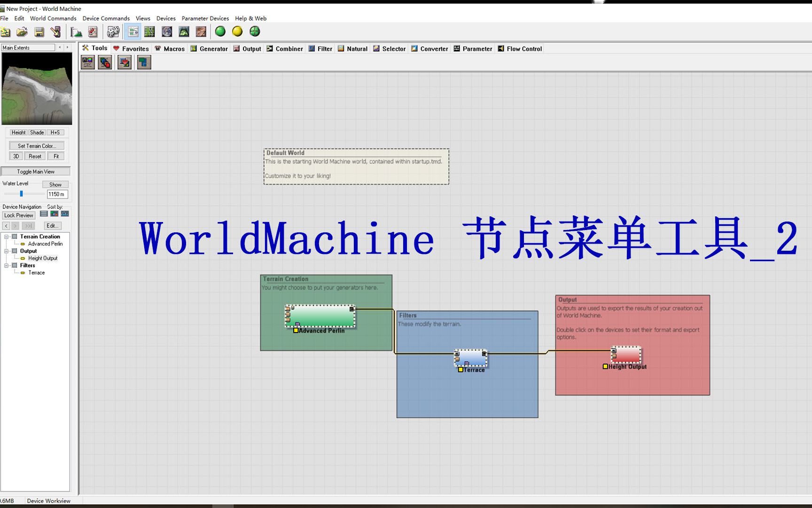Image resolution: width=812 pixels, height=508 pixels.
Task: Collapse the Terrain Creation tree group
Action: (7, 237)
